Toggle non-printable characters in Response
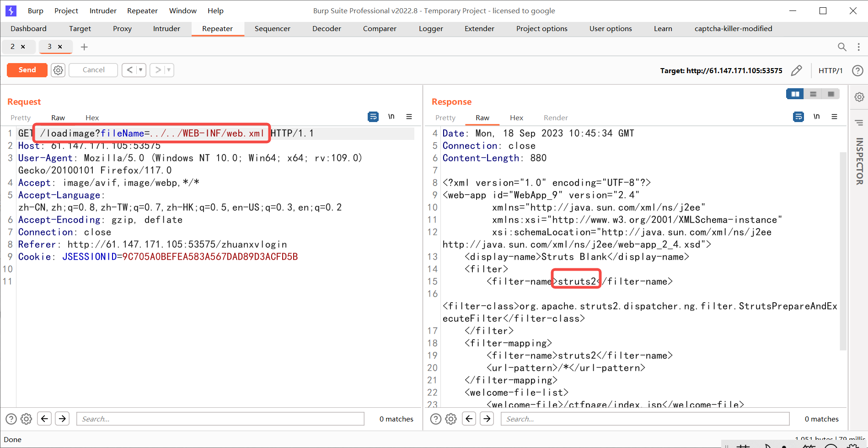The width and height of the screenshot is (868, 448). 817,117
